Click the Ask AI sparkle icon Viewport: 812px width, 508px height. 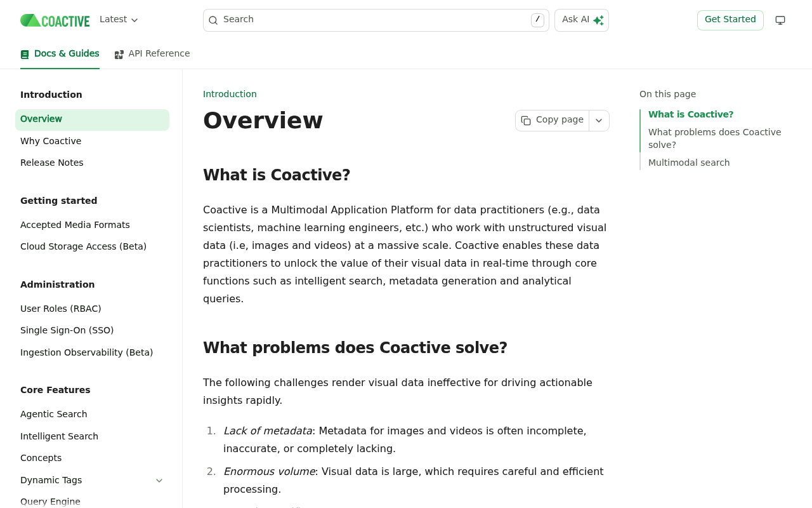(x=598, y=20)
